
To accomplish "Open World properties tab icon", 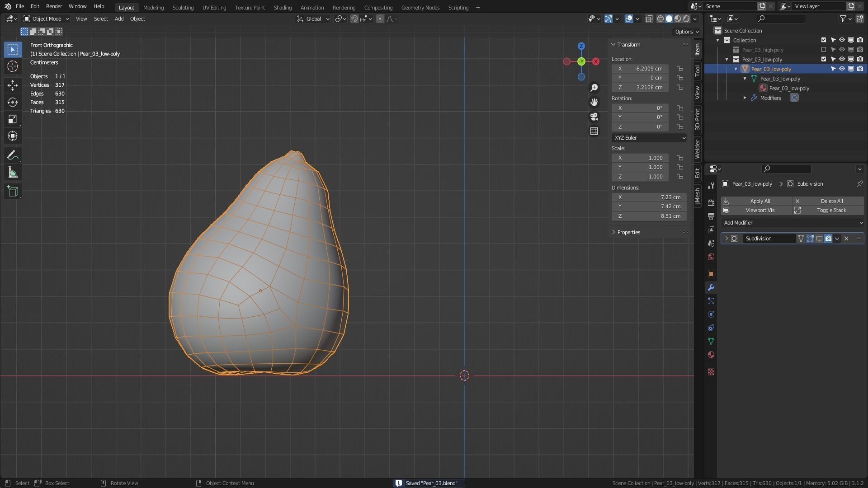I will click(711, 257).
